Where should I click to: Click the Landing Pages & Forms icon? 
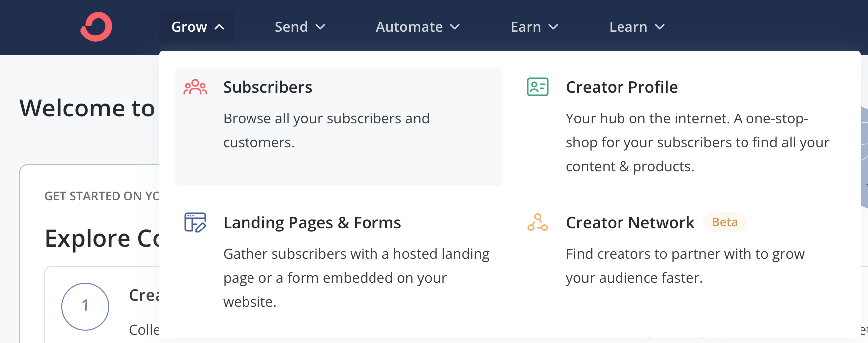195,222
